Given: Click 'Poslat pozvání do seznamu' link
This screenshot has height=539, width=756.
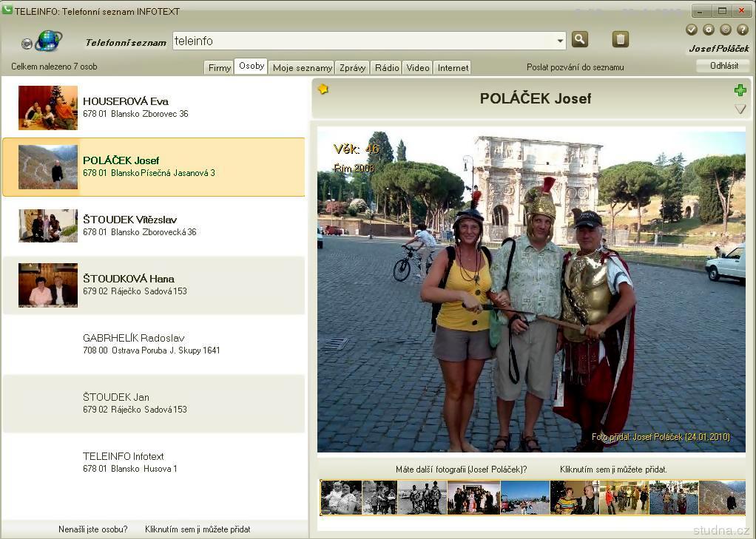Looking at the screenshot, I should click(575, 67).
